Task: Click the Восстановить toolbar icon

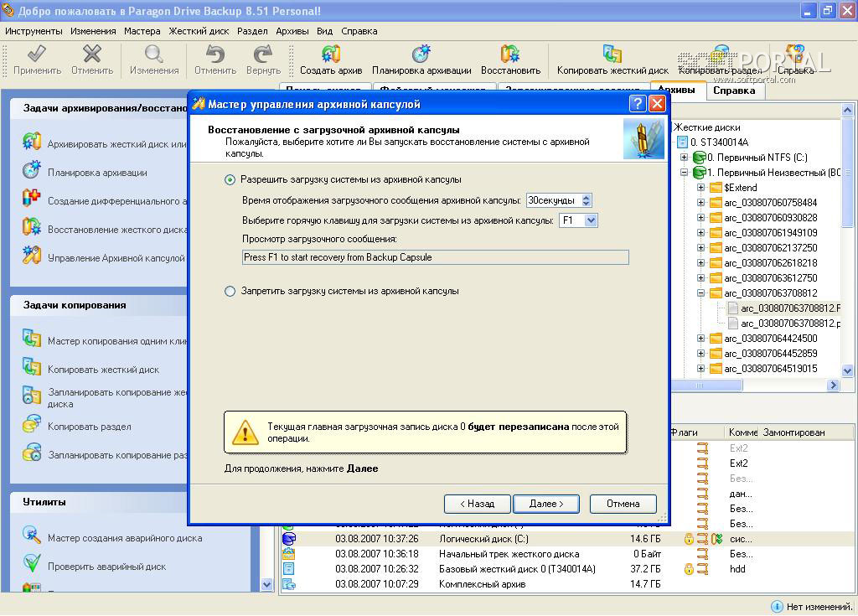Action: pyautogui.click(x=510, y=54)
